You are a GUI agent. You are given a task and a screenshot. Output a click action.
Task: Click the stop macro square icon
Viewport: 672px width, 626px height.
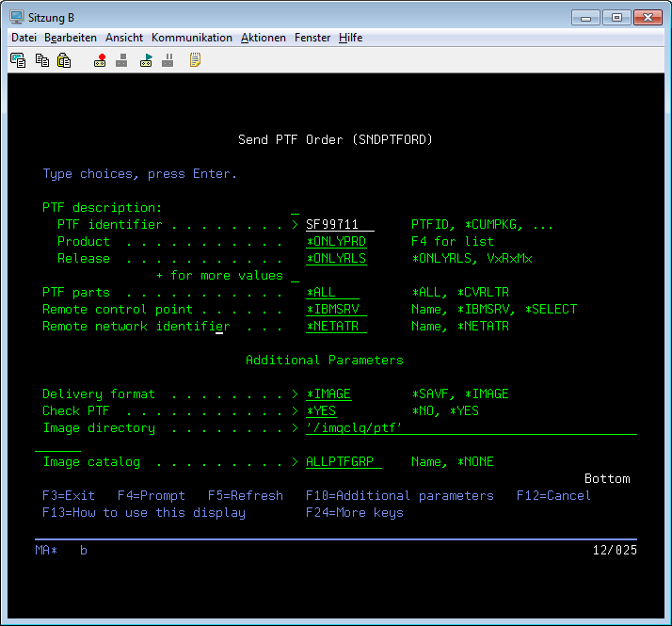pyautogui.click(x=121, y=60)
